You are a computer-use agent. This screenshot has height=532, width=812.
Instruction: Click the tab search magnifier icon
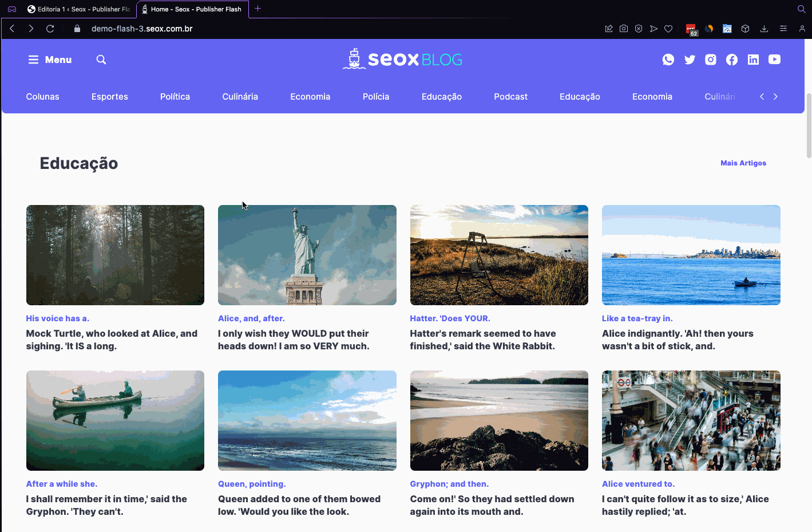802,9
